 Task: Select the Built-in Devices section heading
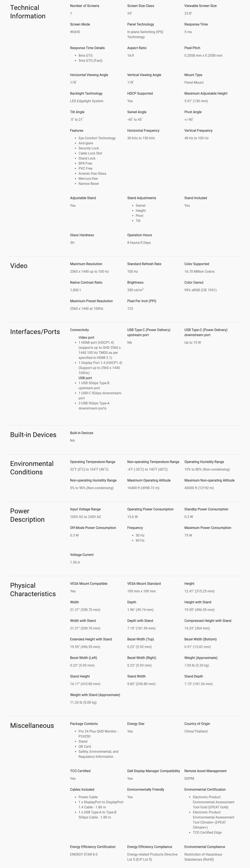tap(33, 435)
